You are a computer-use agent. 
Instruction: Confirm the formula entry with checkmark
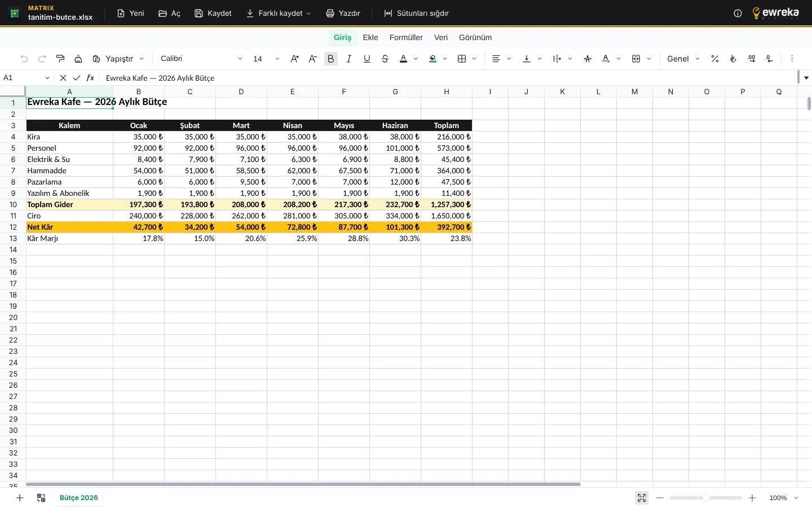click(77, 78)
